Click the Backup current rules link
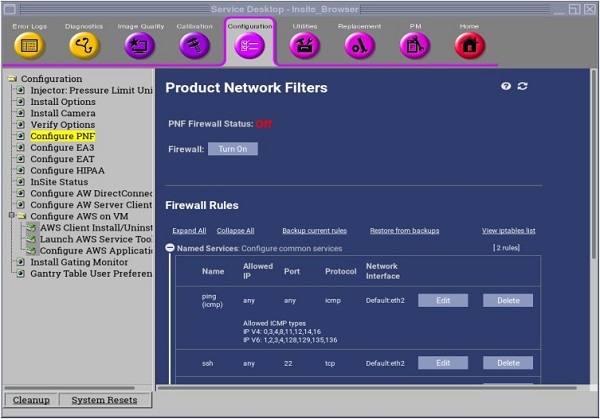Image resolution: width=600 pixels, height=419 pixels. point(314,231)
